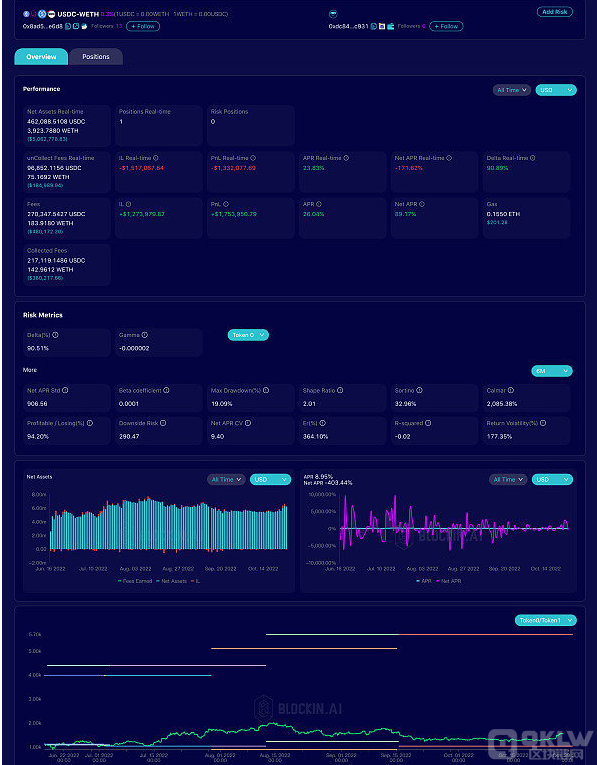Copy the 0xdc84...c931 address icon
Screen dimensions: 597x765
pyautogui.click(x=374, y=26)
